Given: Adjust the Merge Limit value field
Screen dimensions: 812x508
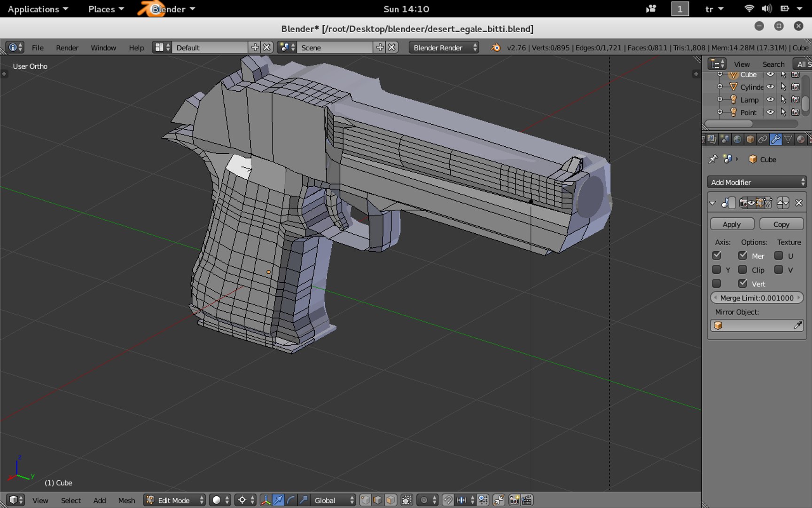Looking at the screenshot, I should [757, 298].
